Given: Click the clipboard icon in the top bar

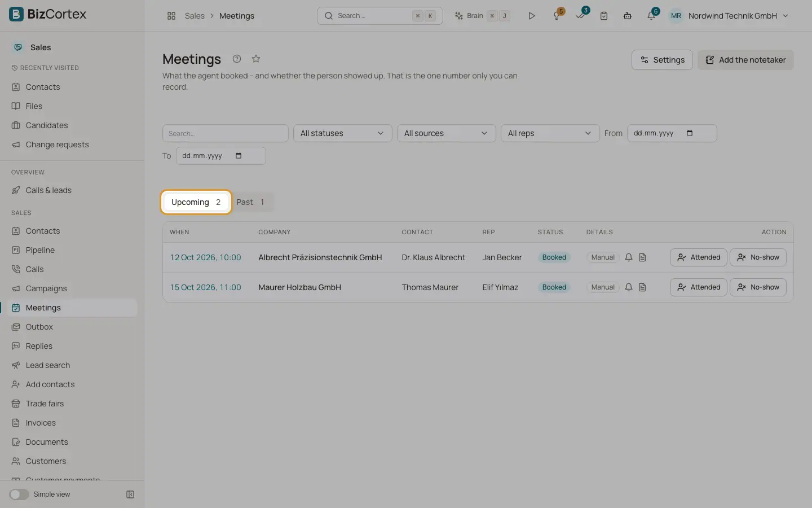Looking at the screenshot, I should click(x=604, y=16).
